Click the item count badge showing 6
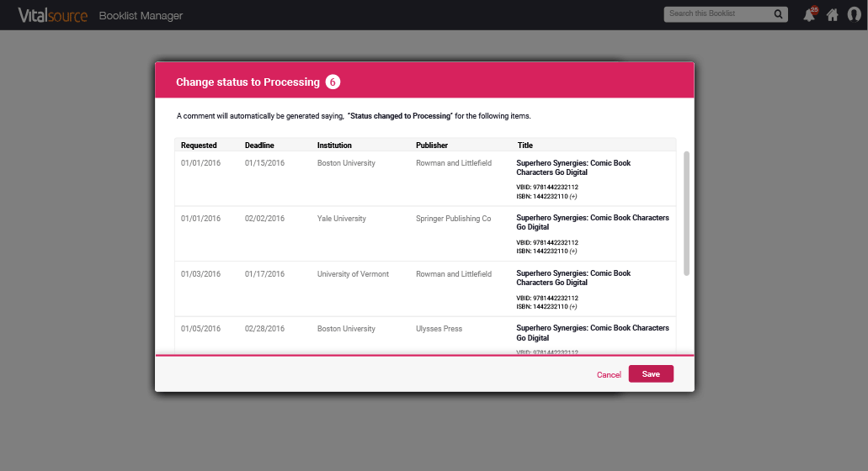868x471 pixels. point(333,82)
